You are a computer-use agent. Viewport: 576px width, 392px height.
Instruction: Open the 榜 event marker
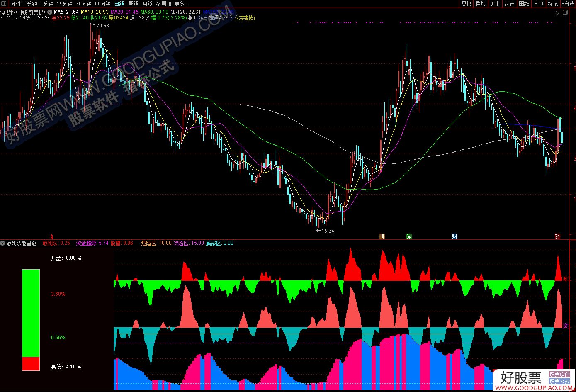(x=382, y=236)
